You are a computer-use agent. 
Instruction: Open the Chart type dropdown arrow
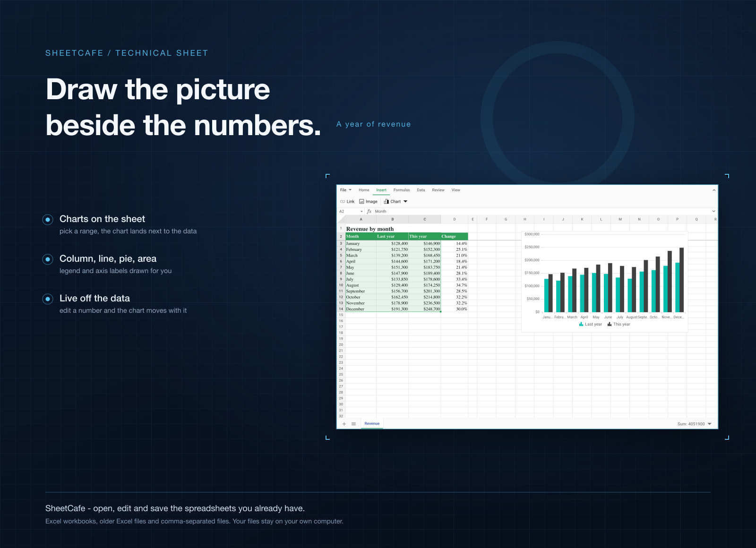[405, 202]
